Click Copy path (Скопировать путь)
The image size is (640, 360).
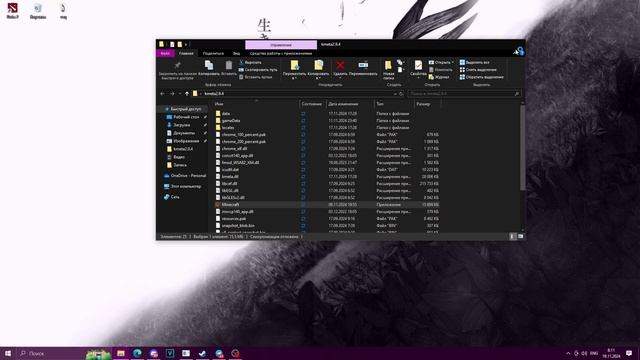click(258, 70)
